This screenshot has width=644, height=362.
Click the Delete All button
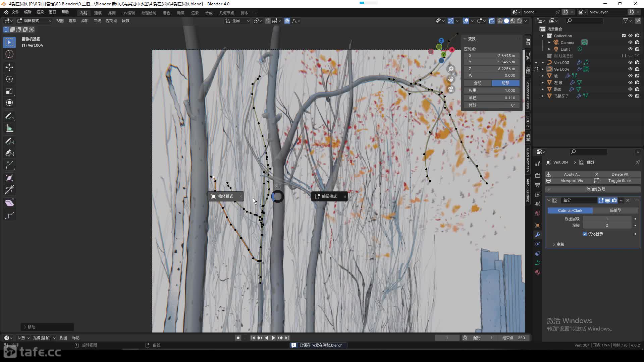pyautogui.click(x=617, y=174)
